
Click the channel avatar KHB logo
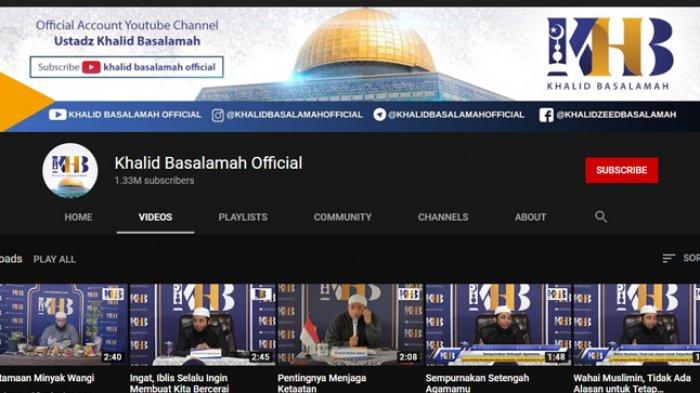pos(70,170)
